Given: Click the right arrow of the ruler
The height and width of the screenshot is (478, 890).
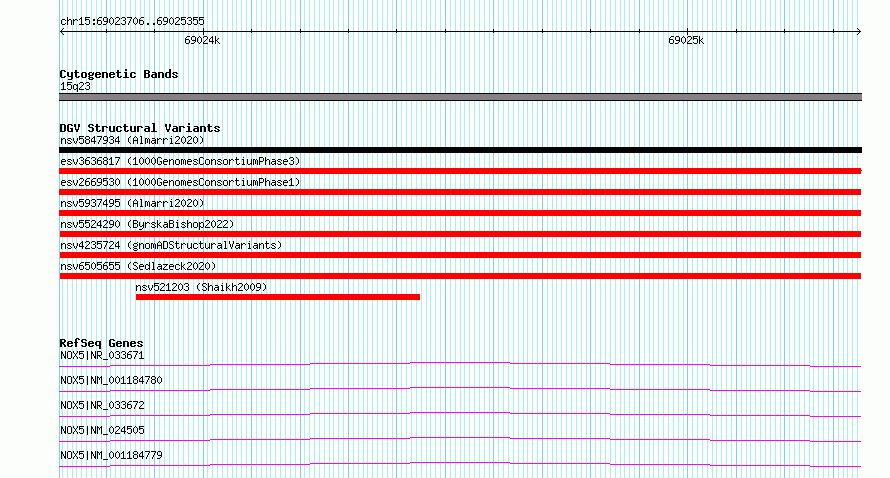Looking at the screenshot, I should [x=858, y=32].
